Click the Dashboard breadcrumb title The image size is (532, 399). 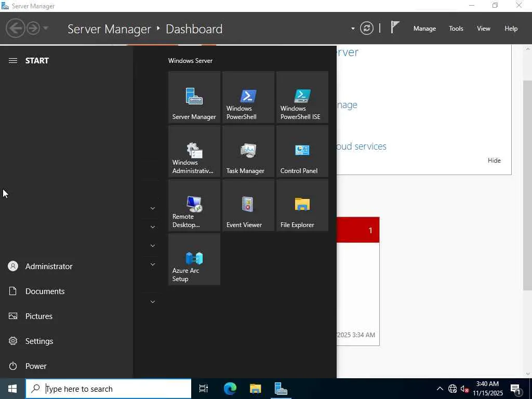(194, 29)
